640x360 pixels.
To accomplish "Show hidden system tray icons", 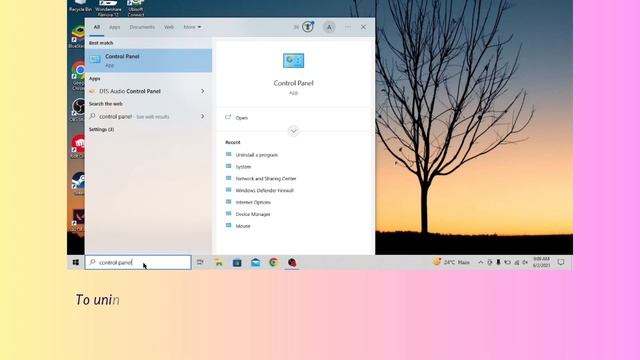I will pos(480,262).
